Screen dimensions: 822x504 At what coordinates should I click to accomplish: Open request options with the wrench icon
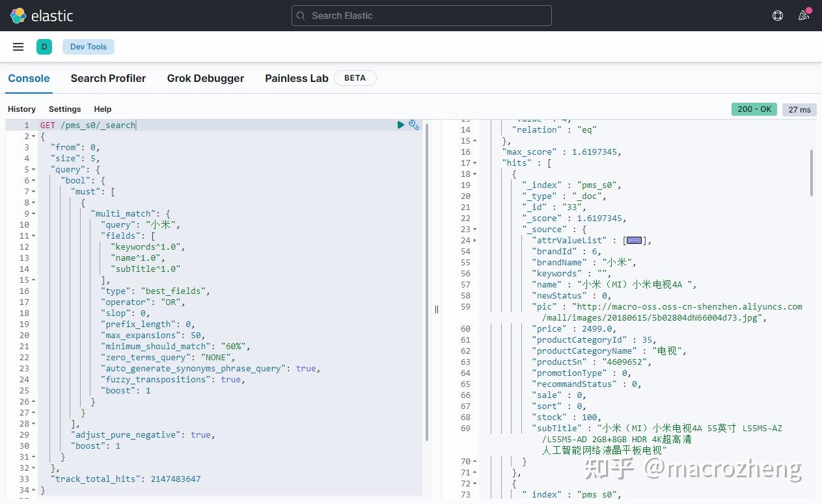[414, 125]
